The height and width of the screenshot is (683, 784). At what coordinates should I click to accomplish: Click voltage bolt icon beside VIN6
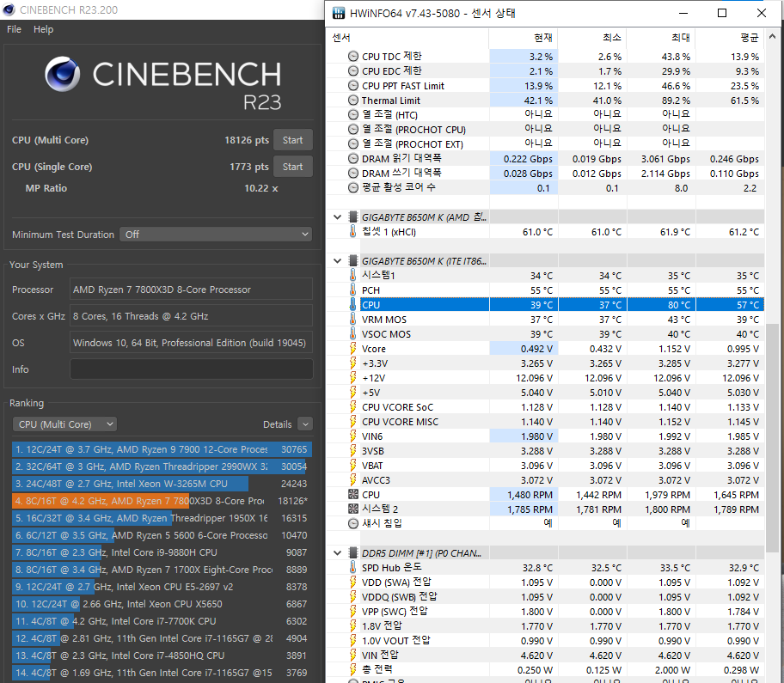click(353, 436)
